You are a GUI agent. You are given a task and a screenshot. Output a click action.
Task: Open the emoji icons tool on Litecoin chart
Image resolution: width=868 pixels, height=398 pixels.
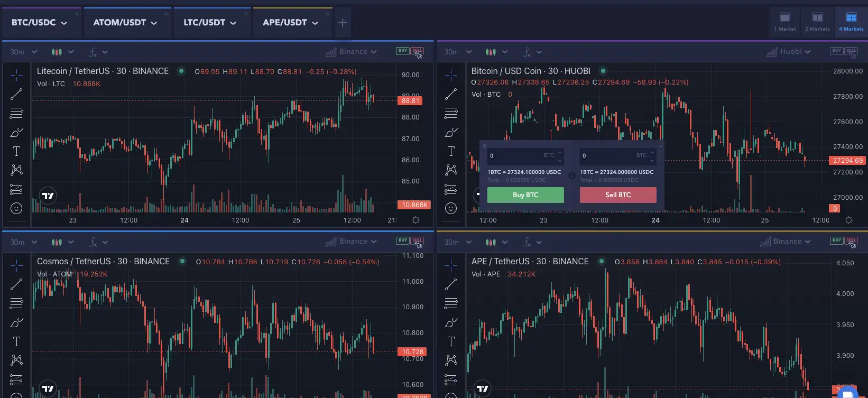(16, 208)
